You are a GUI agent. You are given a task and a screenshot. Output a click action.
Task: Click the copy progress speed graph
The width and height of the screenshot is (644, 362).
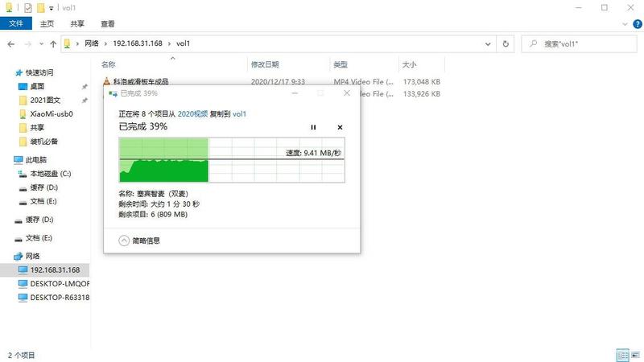click(232, 159)
